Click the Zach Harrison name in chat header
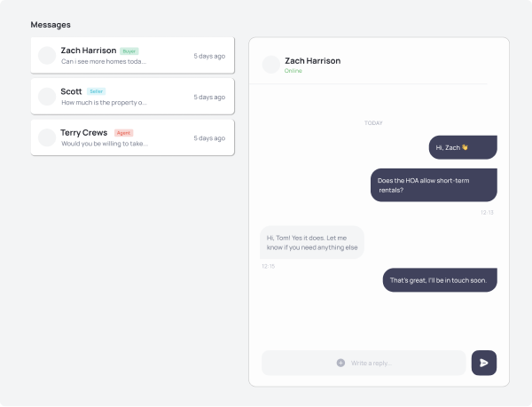Image resolution: width=532 pixels, height=407 pixels. 312,60
